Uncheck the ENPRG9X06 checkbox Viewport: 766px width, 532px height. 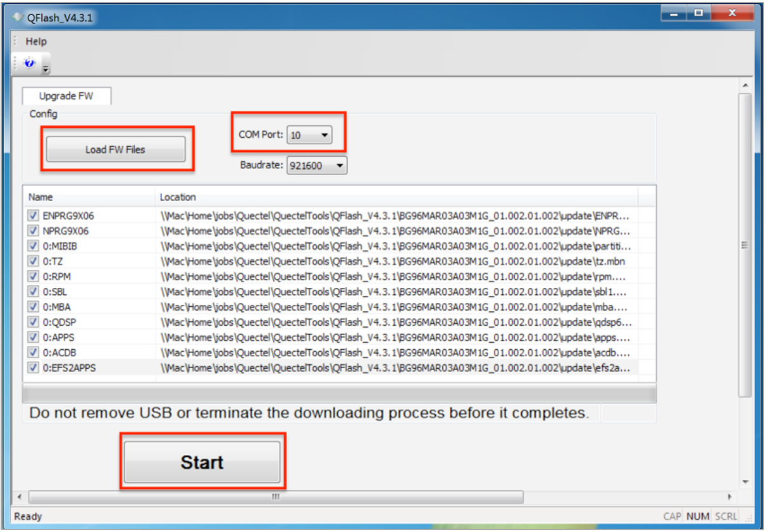point(33,216)
